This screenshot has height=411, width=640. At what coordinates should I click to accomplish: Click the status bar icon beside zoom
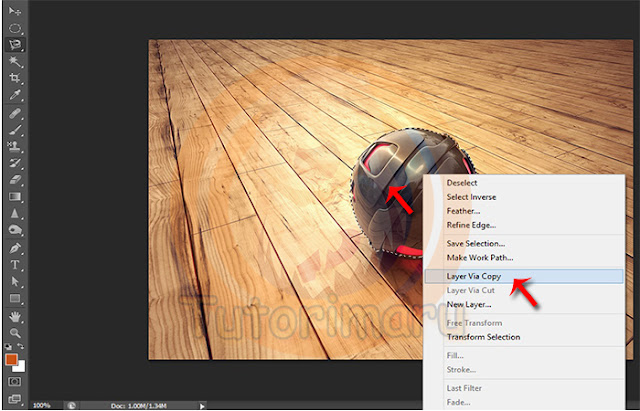click(71, 406)
